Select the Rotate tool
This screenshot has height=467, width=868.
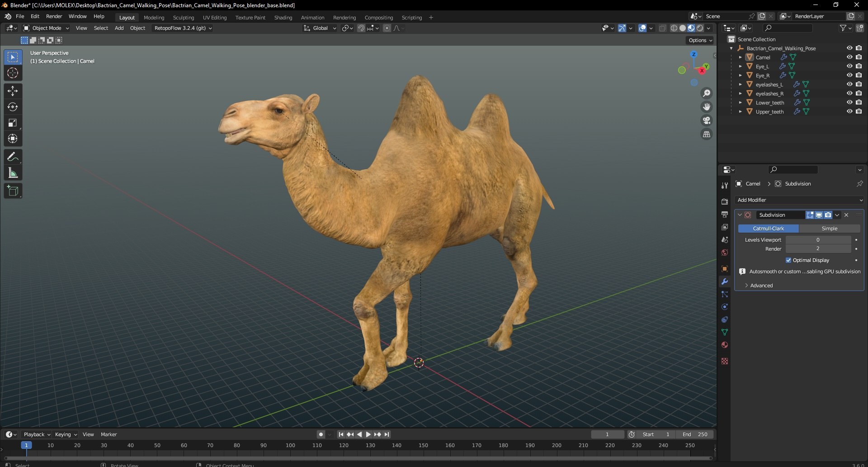coord(13,107)
